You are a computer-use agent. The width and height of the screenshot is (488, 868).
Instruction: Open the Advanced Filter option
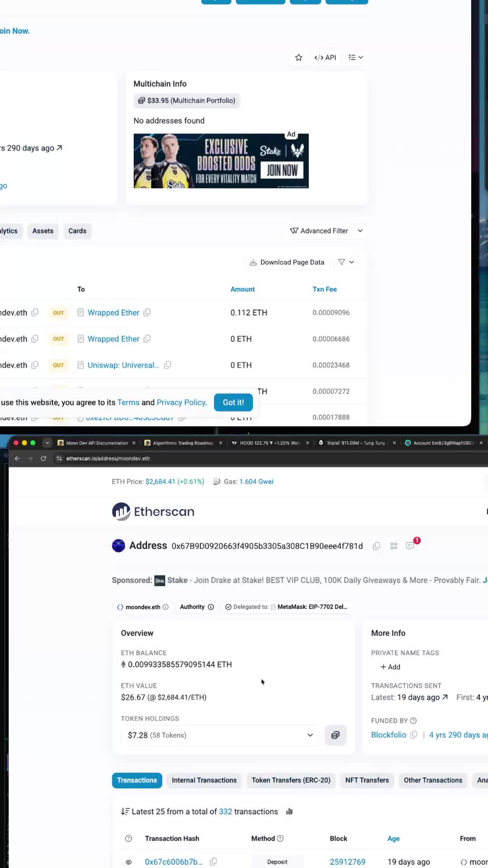[x=319, y=231]
